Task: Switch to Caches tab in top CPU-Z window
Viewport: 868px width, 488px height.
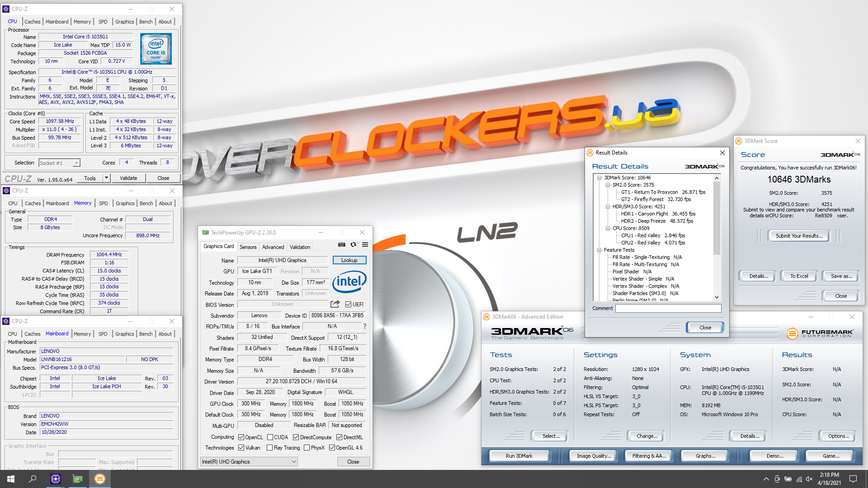Action: coord(32,22)
